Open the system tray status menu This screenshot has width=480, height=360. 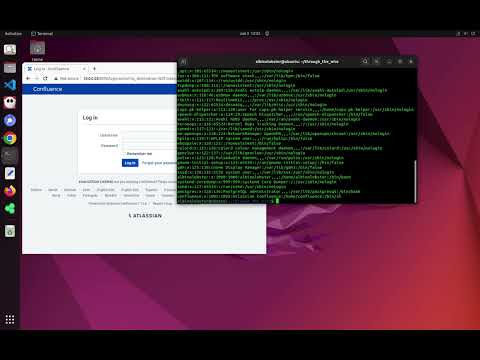point(466,34)
